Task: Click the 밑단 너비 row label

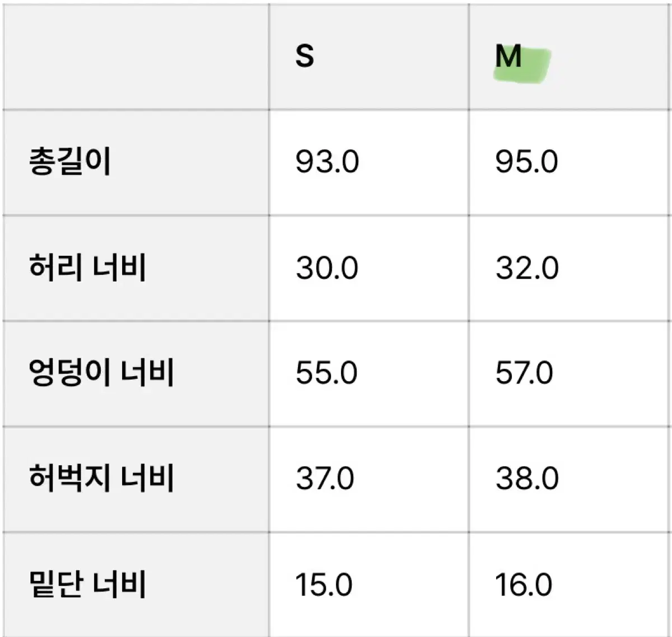Action: click(87, 584)
